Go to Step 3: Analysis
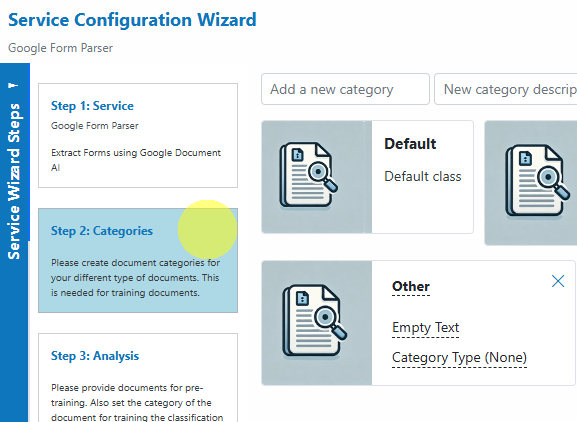Image resolution: width=577 pixels, height=422 pixels. click(x=138, y=378)
